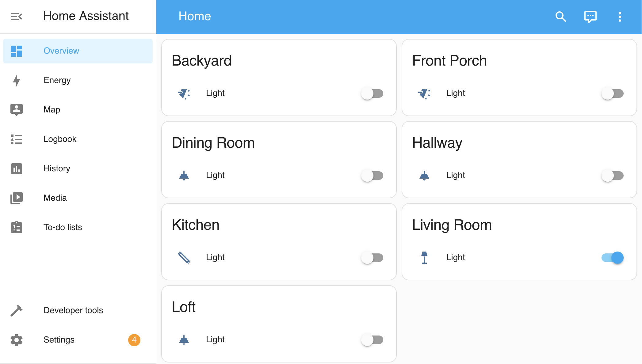Turn off the Living Room light
This screenshot has width=642, height=364.
612,258
